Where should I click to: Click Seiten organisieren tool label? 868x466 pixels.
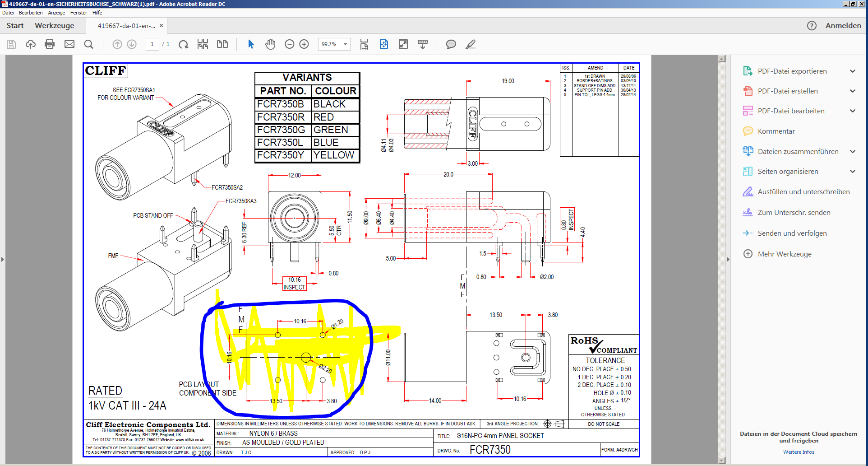tap(788, 172)
